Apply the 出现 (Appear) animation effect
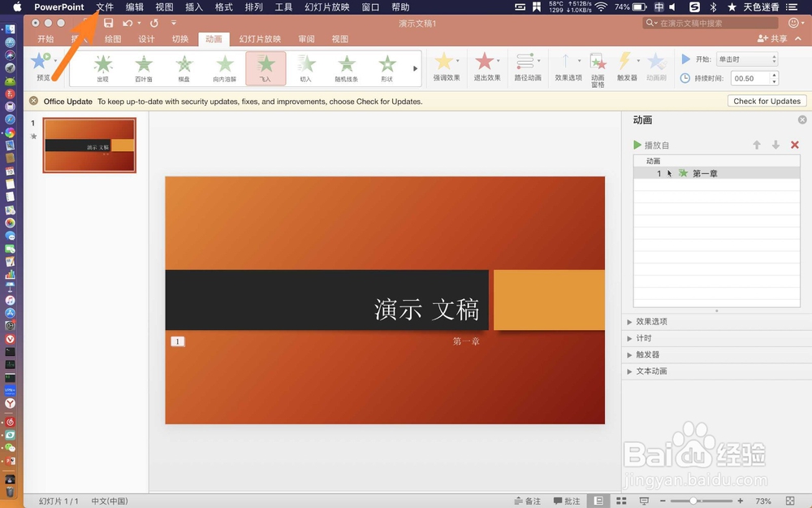812x508 pixels. pos(103,68)
